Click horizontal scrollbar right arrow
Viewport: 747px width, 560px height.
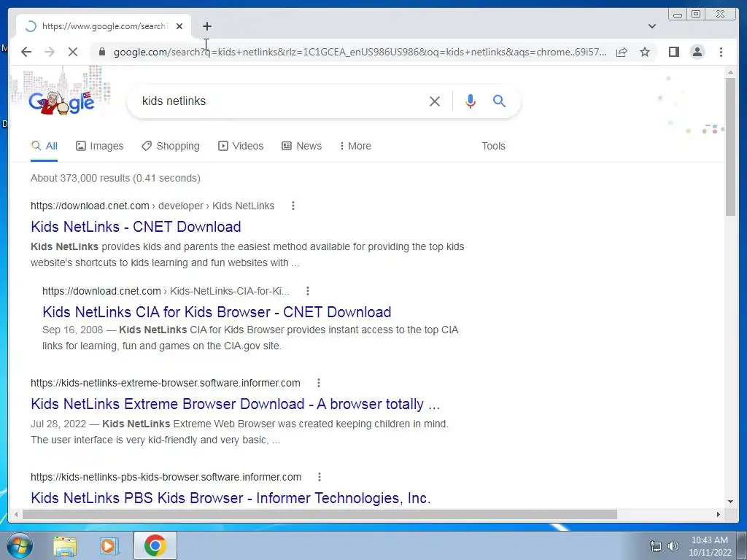[x=718, y=514]
